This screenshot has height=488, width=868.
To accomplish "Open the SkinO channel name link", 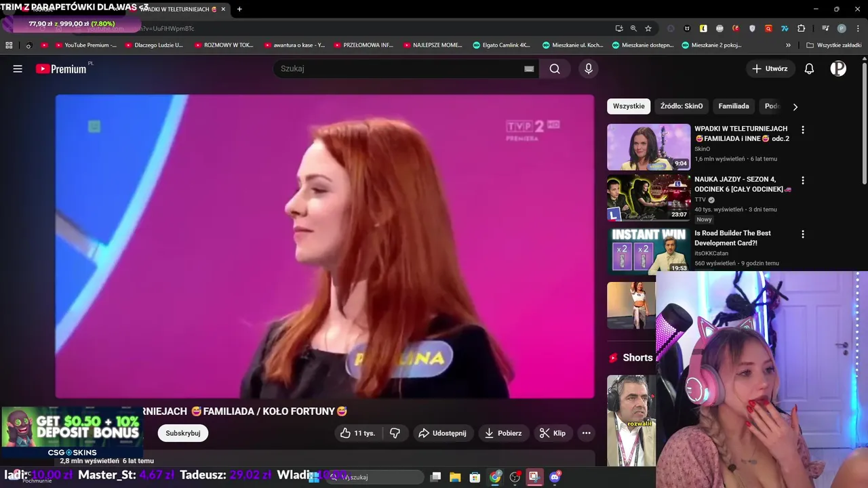I will click(702, 149).
